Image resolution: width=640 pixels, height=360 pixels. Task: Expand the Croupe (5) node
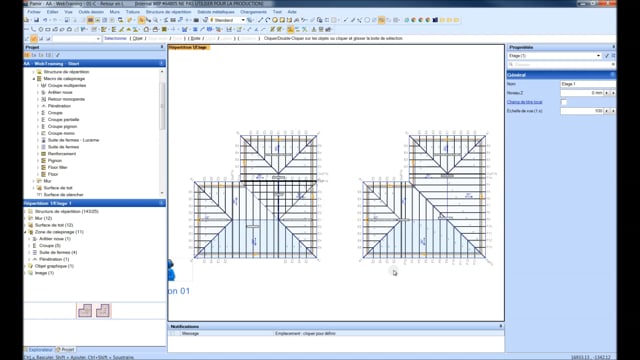[x=29, y=246]
